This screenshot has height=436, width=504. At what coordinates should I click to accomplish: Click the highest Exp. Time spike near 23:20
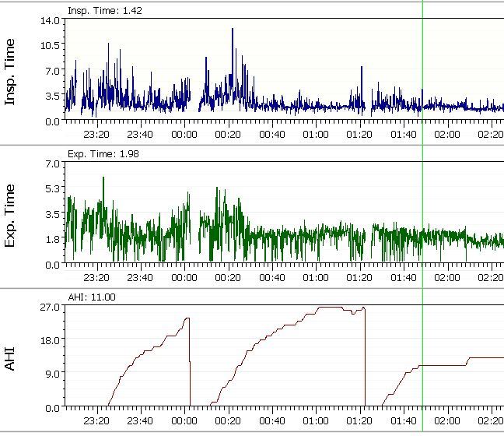coord(103,178)
